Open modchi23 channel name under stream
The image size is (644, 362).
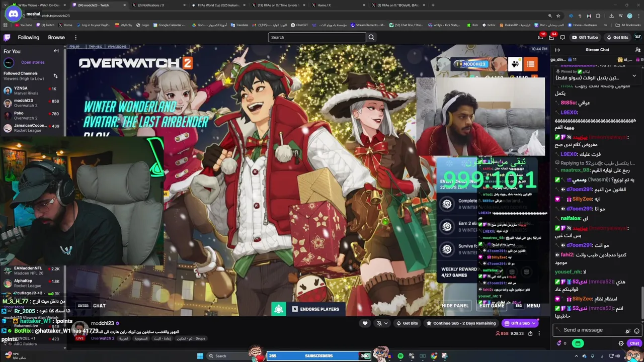click(x=103, y=323)
